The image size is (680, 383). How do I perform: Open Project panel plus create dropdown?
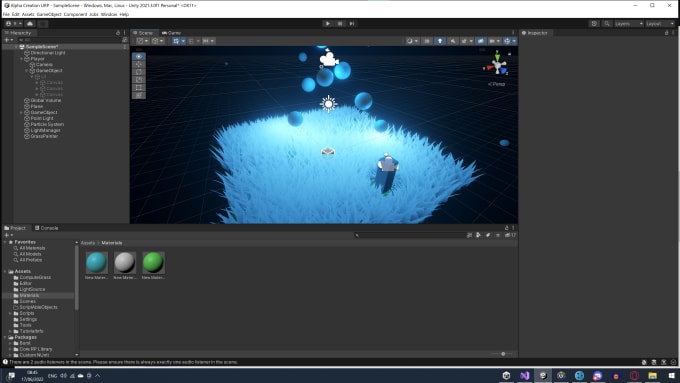tap(9, 235)
